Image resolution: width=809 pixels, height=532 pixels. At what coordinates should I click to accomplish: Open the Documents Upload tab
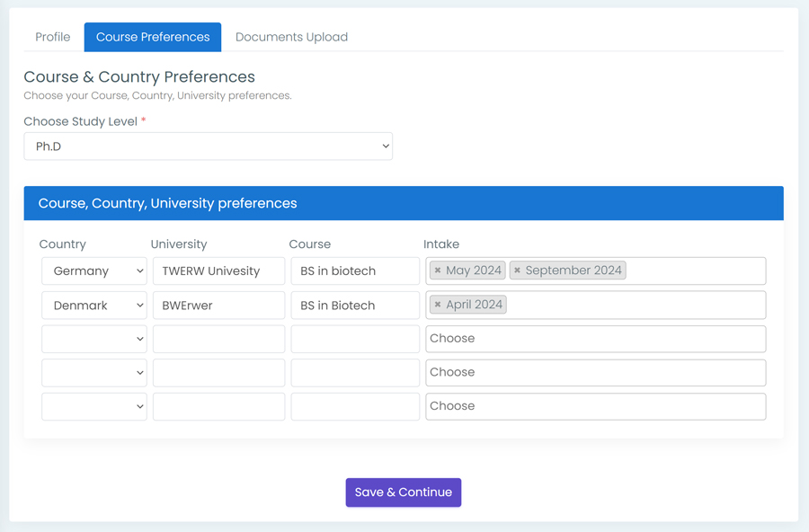[x=291, y=37]
